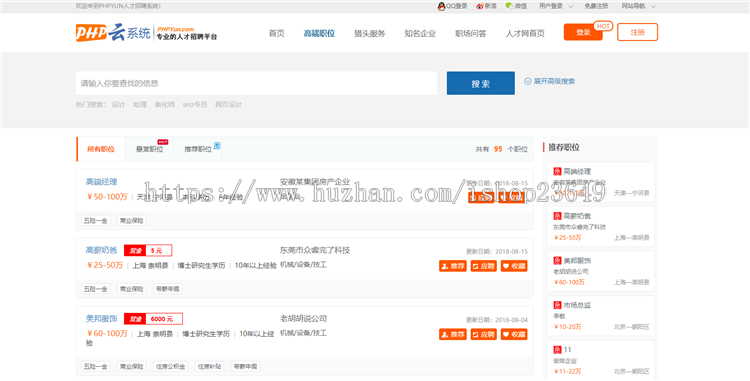Expand advanced search via 展开高级搜索
750x381 pixels.
(550, 81)
